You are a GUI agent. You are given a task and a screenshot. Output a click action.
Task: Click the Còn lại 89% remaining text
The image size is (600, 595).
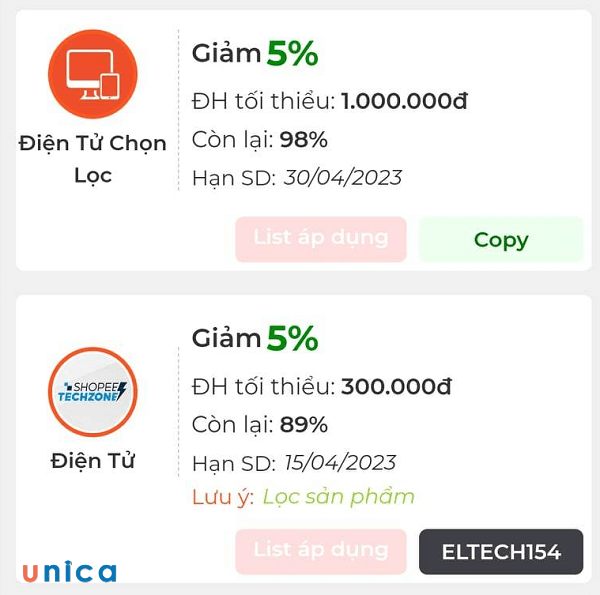click(259, 425)
